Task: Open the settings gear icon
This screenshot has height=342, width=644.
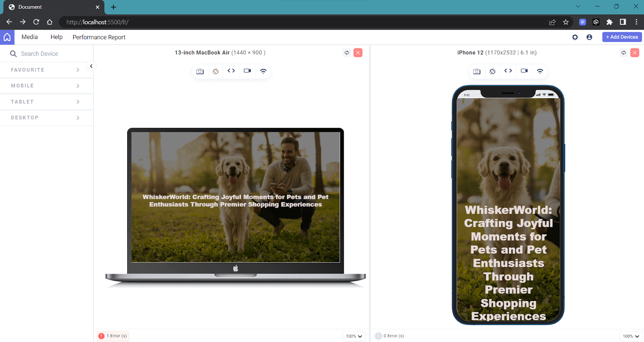Action: pyautogui.click(x=575, y=37)
